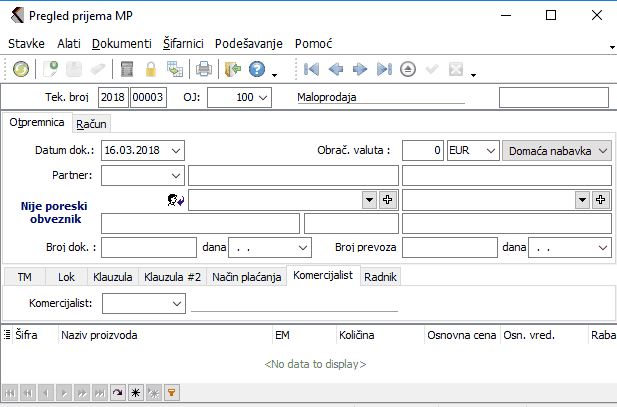617x407 pixels.
Task: Click the refresh icon in the toolbar
Action: tap(21, 70)
